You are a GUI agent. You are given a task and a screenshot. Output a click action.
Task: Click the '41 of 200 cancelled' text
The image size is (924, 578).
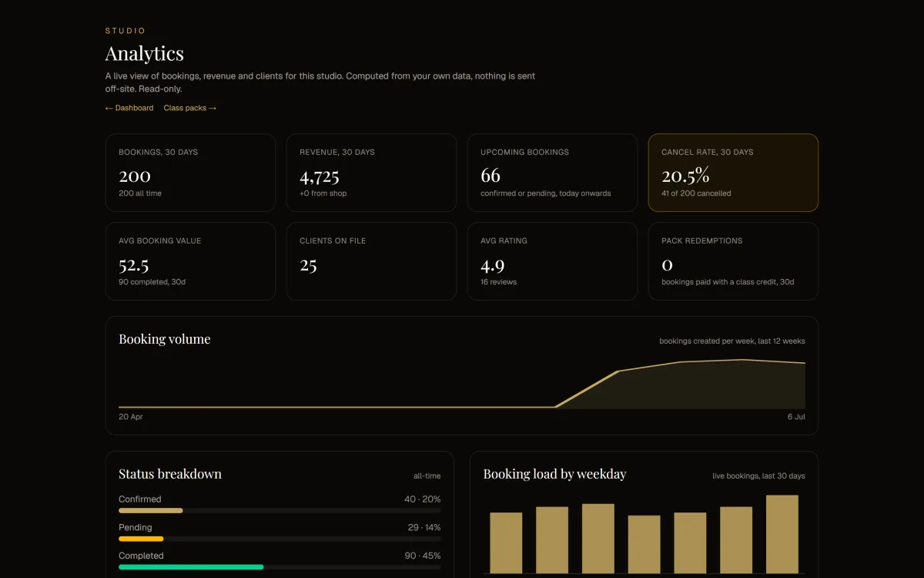(696, 193)
